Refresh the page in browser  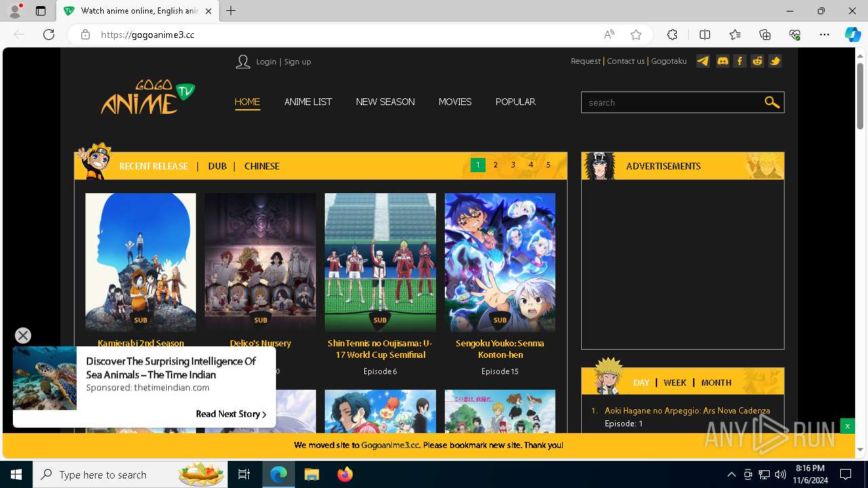tap(49, 35)
